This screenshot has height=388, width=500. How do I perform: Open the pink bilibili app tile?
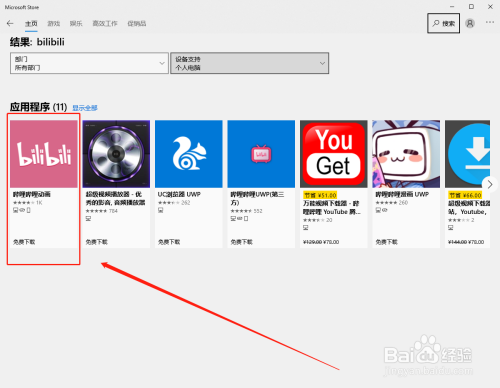coord(44,154)
